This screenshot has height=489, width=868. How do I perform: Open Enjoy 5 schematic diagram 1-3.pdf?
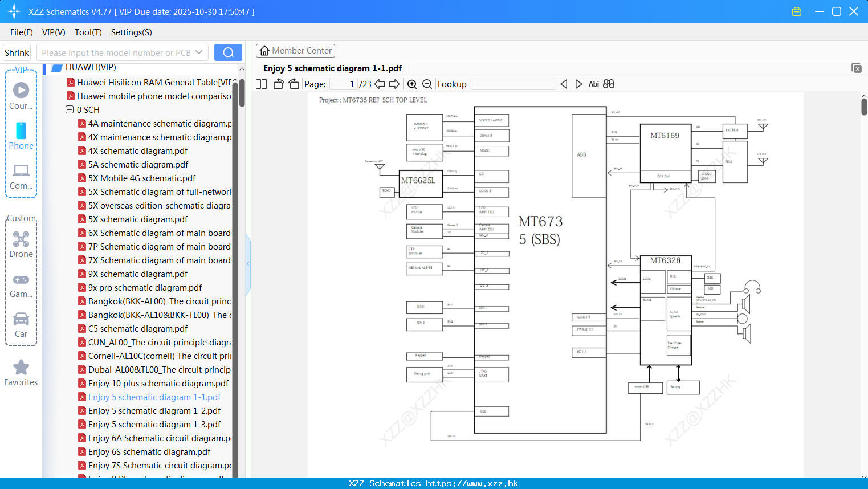coord(149,425)
